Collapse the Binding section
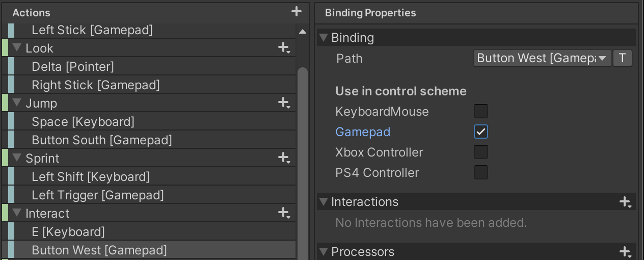This screenshot has height=260, width=644. [323, 38]
